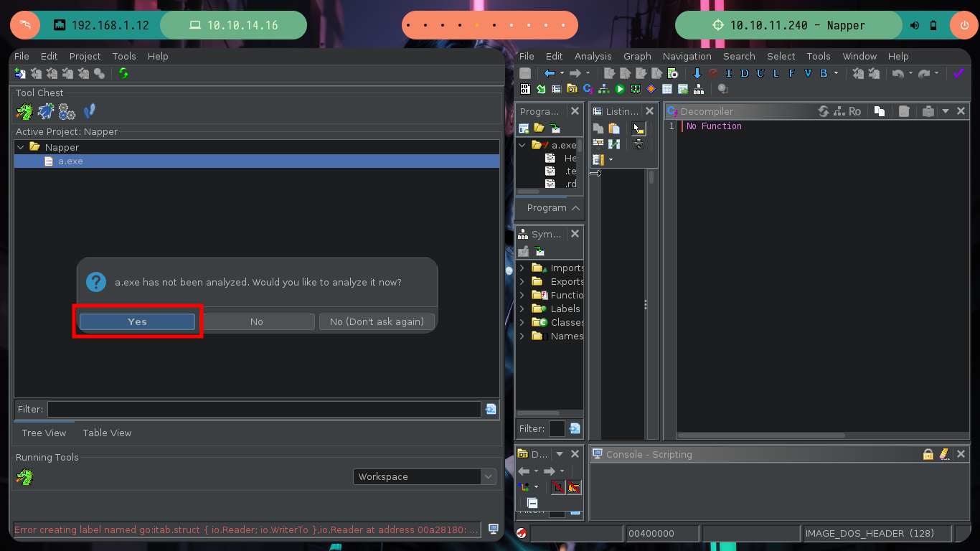Click the 'L' next label button
The height and width of the screenshot is (551, 980).
[x=776, y=73]
